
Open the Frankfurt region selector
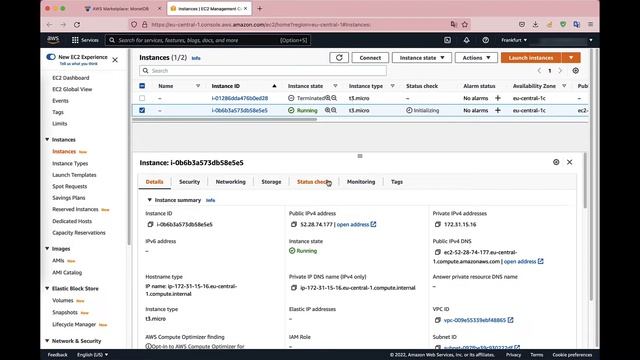(x=514, y=40)
